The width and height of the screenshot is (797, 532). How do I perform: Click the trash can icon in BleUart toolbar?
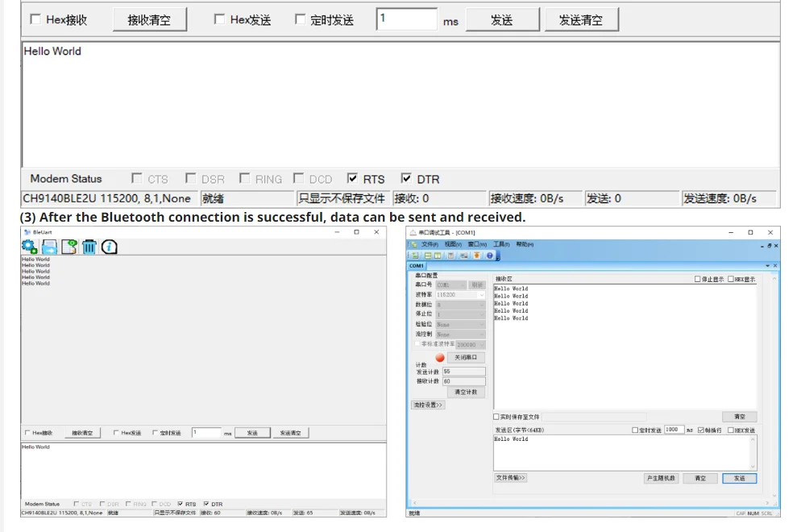pyautogui.click(x=89, y=247)
